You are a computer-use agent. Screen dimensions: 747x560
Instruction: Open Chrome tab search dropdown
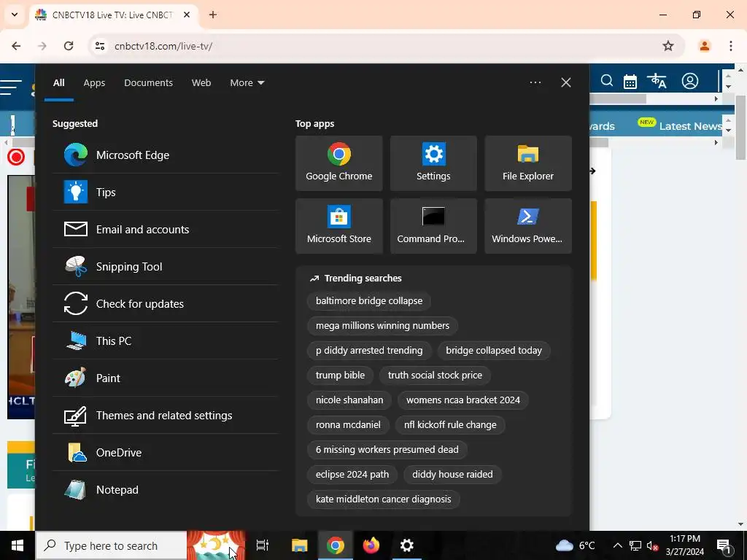[15, 15]
